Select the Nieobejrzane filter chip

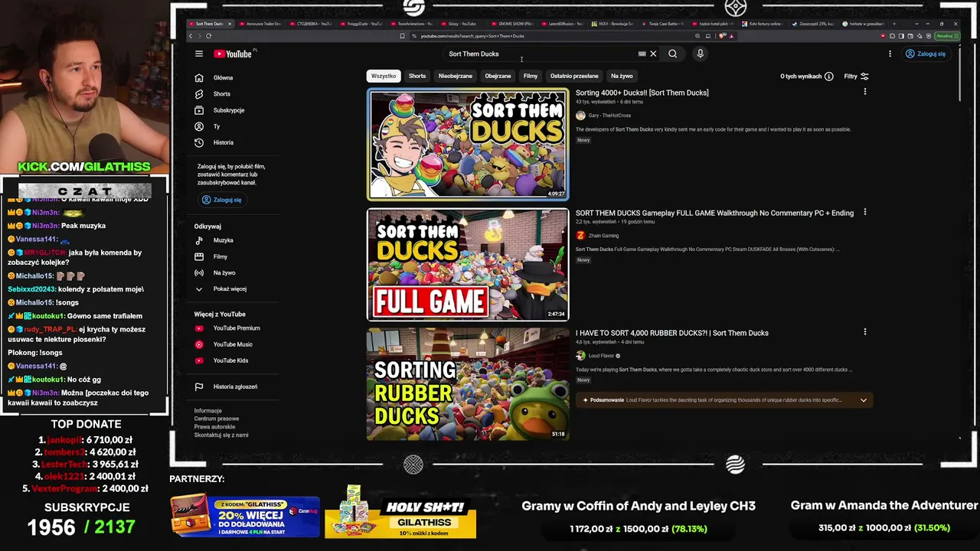pyautogui.click(x=456, y=76)
